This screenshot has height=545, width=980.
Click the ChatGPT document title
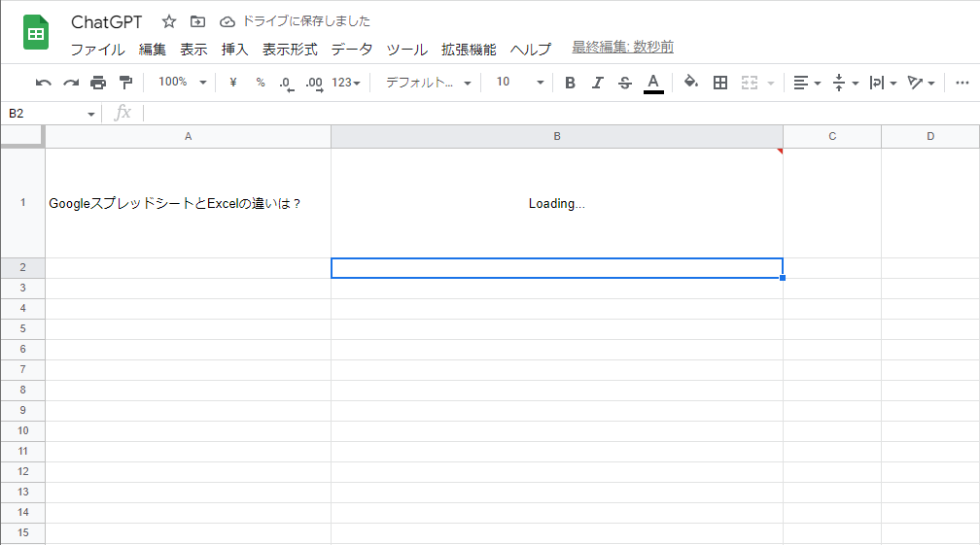107,21
